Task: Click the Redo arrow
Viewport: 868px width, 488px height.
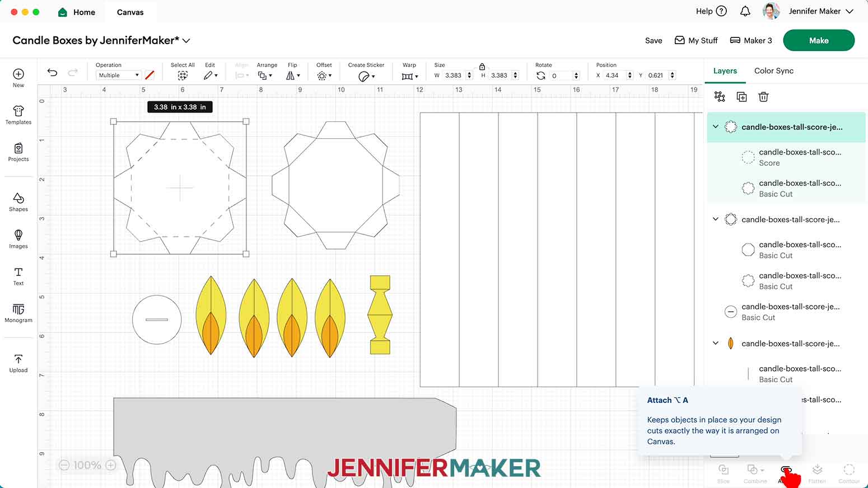Action: pyautogui.click(x=73, y=72)
